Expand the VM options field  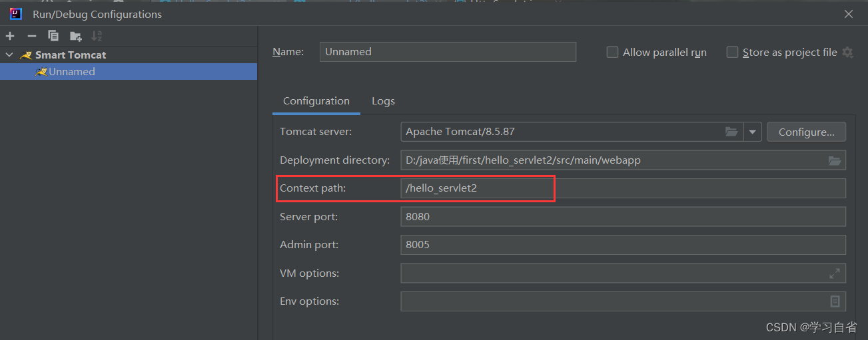[835, 273]
